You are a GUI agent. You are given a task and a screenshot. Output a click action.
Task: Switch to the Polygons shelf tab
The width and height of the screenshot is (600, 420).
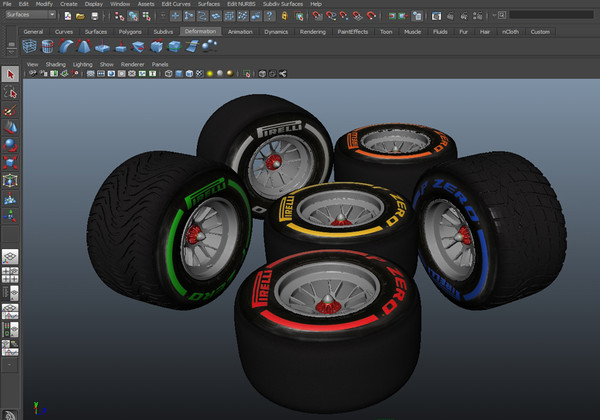tap(130, 32)
